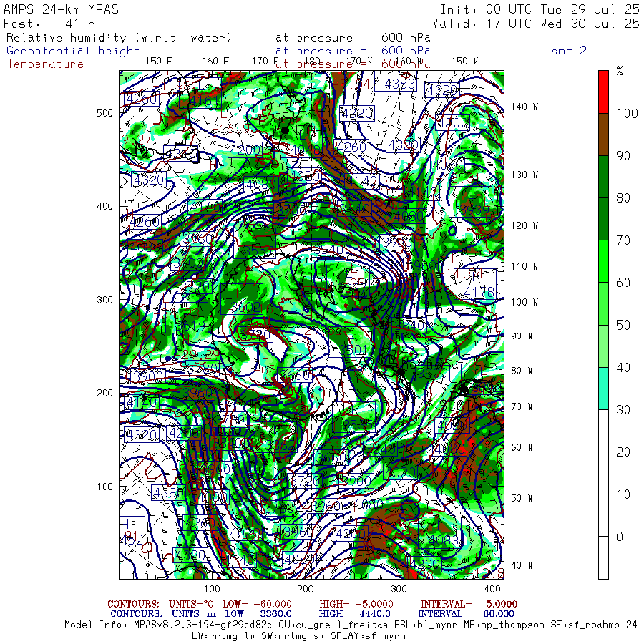Click the '110 W' longitude label

524,267
